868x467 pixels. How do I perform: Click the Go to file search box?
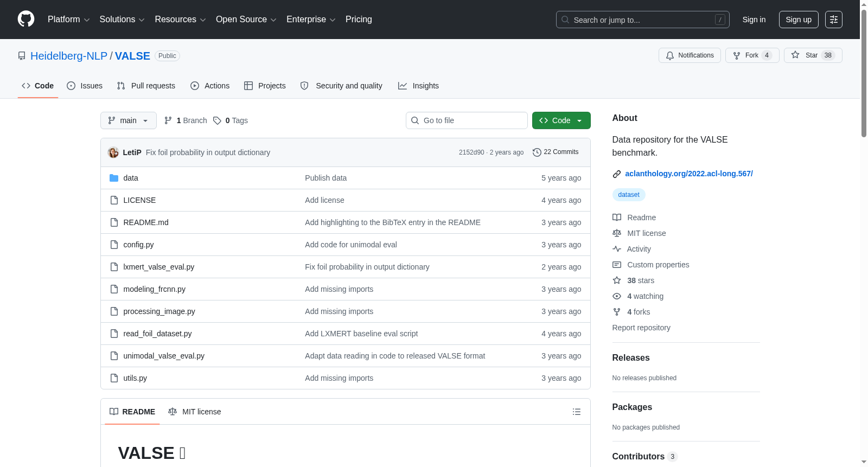point(467,120)
